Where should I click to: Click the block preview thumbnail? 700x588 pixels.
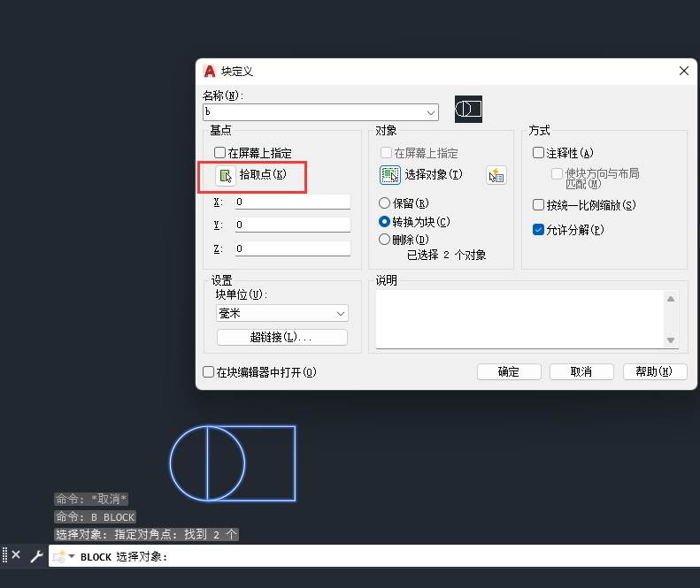point(468,109)
